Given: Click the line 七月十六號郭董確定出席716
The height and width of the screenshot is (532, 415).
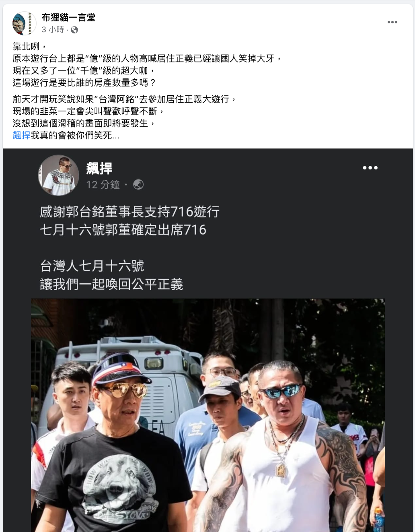Looking at the screenshot, I should coord(123,230).
